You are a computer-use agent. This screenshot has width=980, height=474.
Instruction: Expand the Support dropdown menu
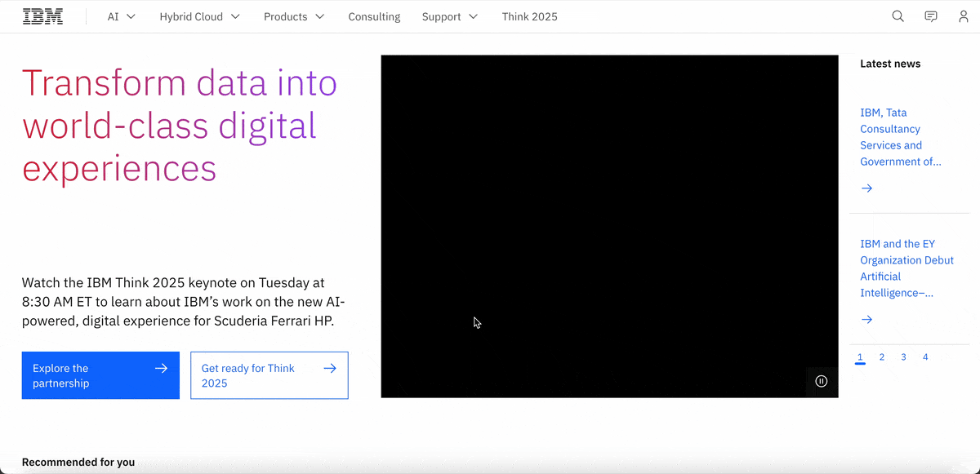[x=449, y=16]
